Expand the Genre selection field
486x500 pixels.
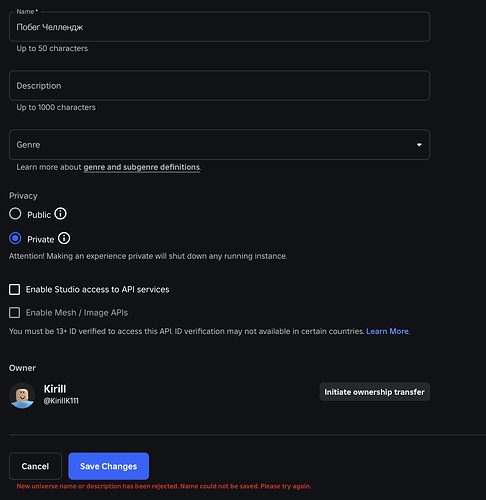pyautogui.click(x=219, y=145)
